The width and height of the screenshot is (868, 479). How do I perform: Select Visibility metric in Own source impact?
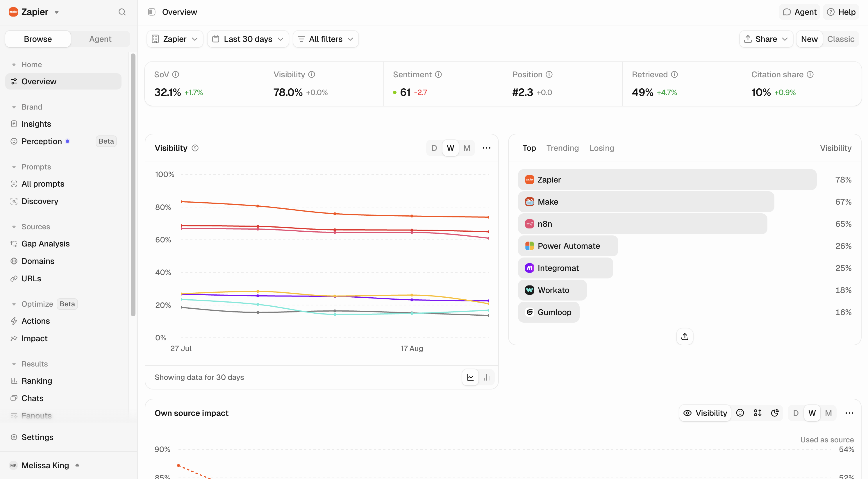705,413
